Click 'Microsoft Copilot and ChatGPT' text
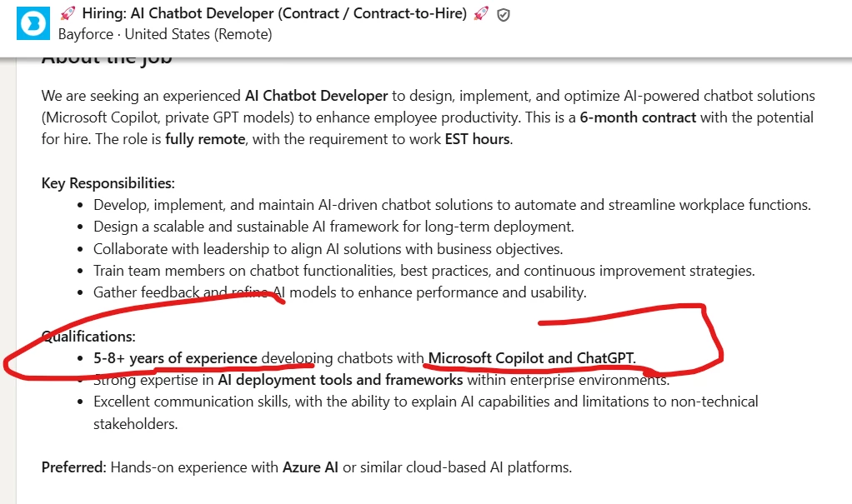 pos(531,358)
